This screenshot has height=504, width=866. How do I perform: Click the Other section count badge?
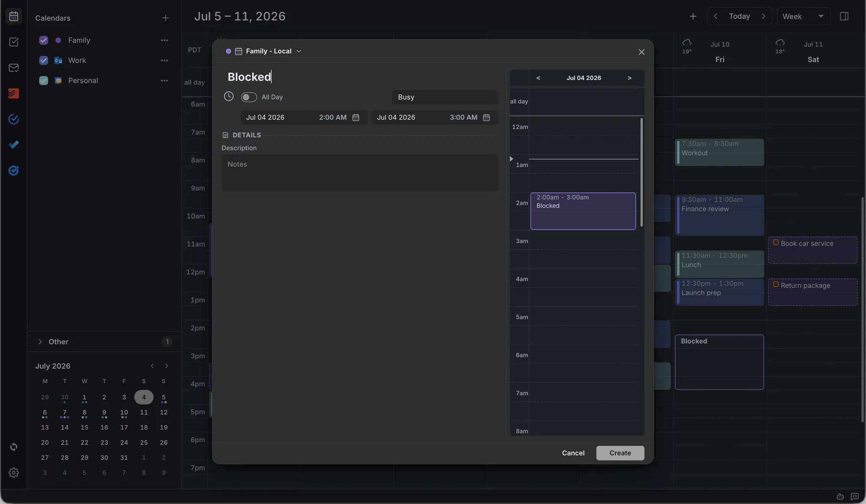click(167, 342)
